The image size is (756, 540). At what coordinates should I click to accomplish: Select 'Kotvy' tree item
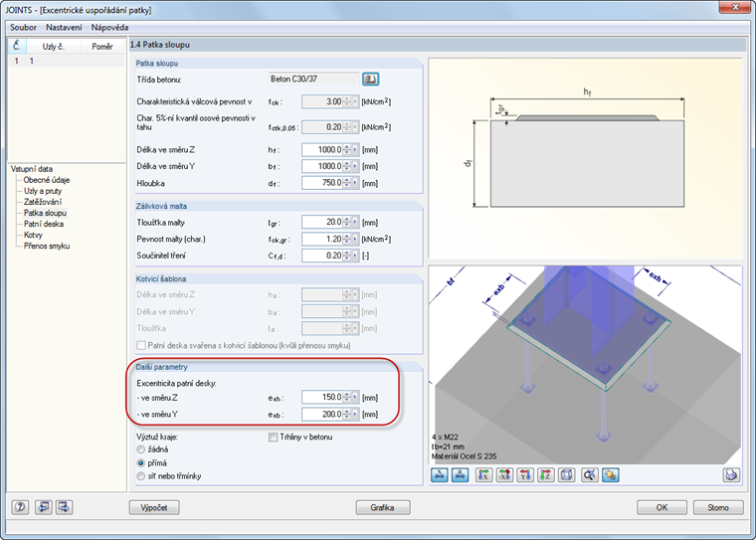point(33,236)
